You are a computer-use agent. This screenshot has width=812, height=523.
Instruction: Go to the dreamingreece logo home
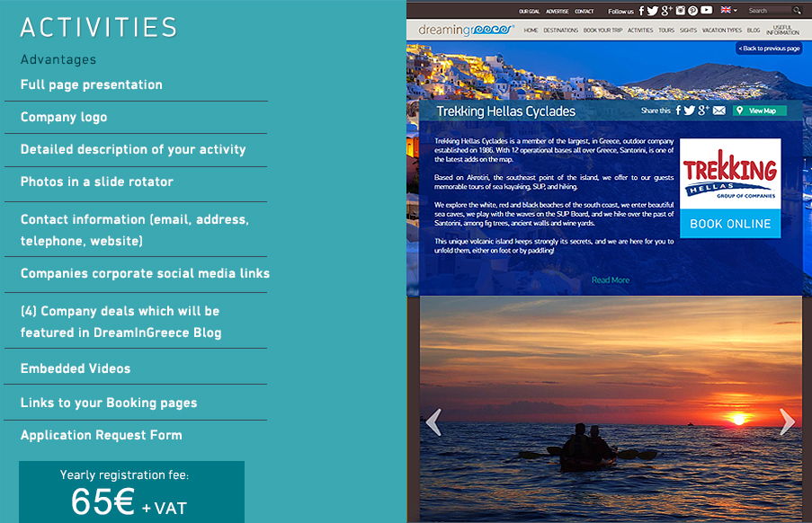tap(466, 30)
